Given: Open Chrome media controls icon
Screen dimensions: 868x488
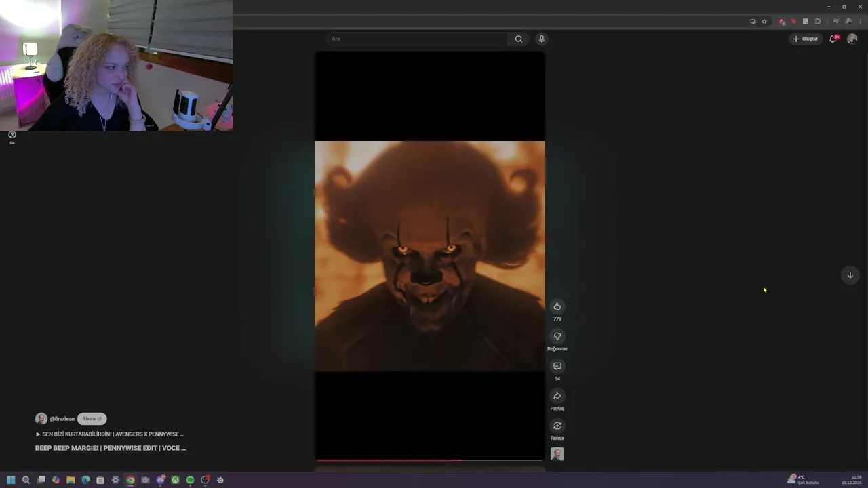Looking at the screenshot, I should (x=835, y=22).
